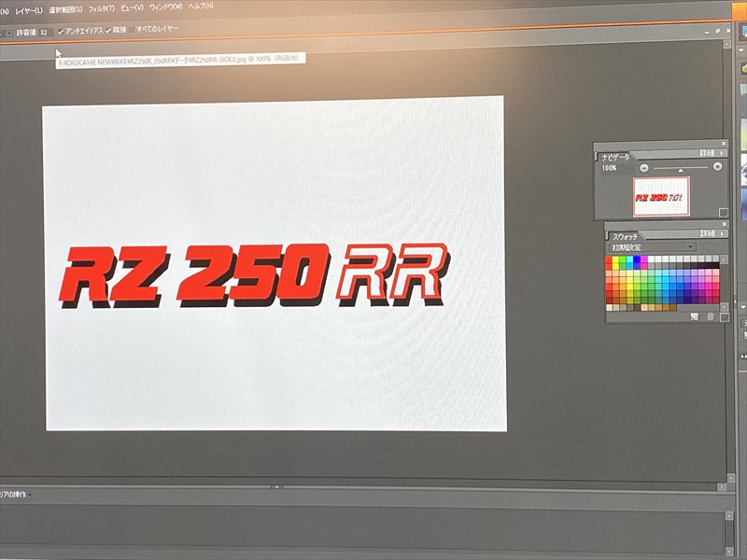Pick the magenta swatch in top row

pos(643,259)
